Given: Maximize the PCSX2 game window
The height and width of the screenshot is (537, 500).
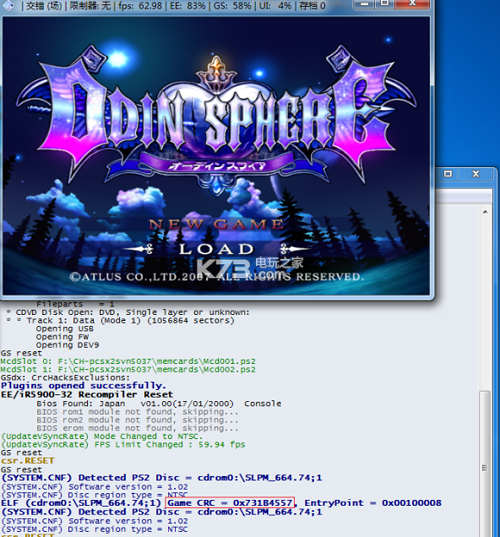Looking at the screenshot, I should 385,3.
